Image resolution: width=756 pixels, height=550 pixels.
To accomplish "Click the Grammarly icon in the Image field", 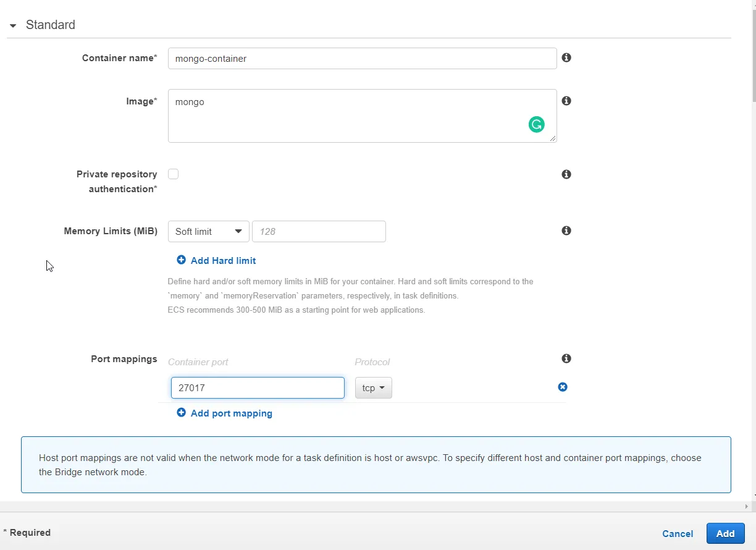I will (536, 124).
